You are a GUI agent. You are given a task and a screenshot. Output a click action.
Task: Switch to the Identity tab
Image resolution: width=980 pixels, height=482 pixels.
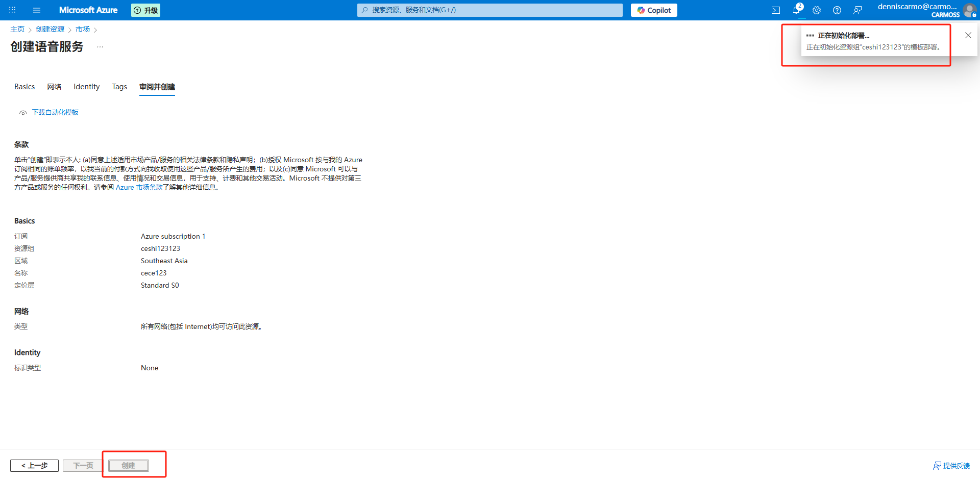pos(86,87)
